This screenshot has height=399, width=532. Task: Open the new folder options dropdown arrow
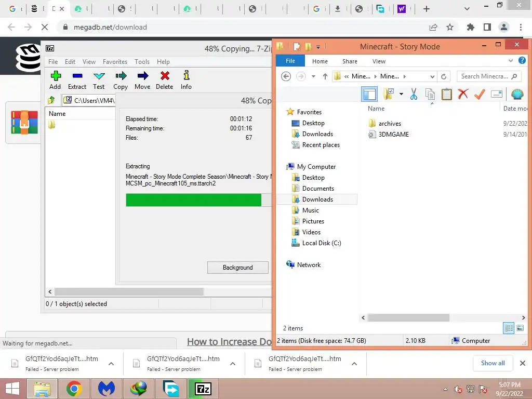coord(401,94)
